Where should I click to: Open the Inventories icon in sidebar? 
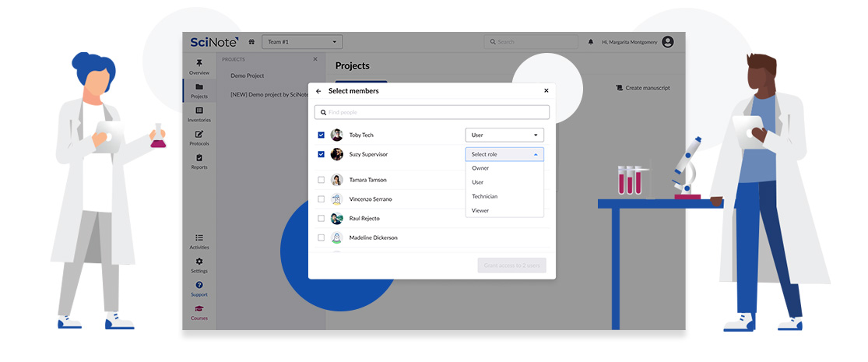[x=199, y=110]
